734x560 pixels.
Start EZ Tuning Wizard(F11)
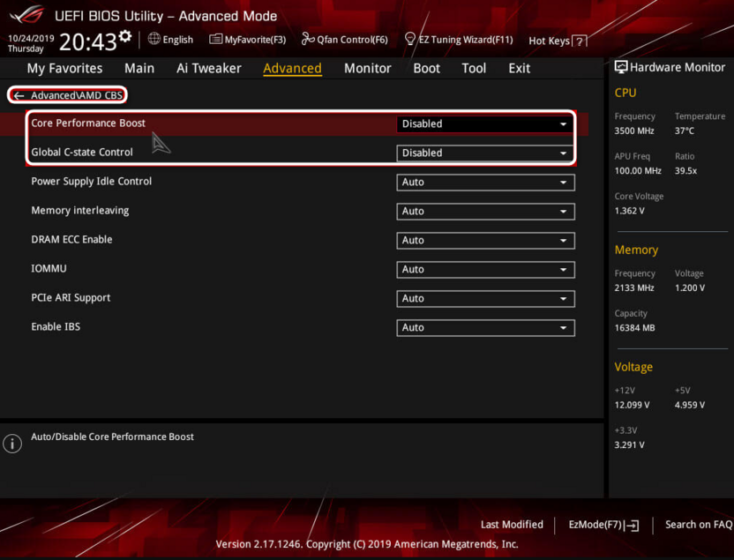466,40
